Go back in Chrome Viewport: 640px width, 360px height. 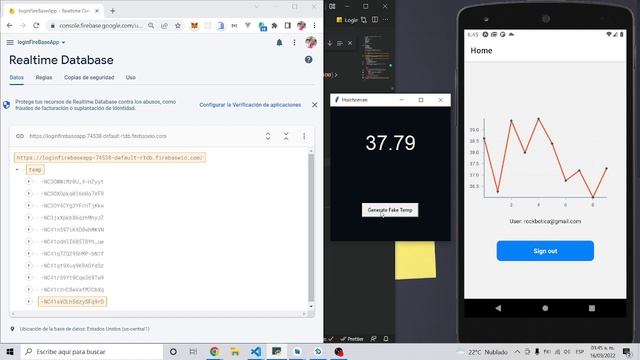(x=9, y=26)
